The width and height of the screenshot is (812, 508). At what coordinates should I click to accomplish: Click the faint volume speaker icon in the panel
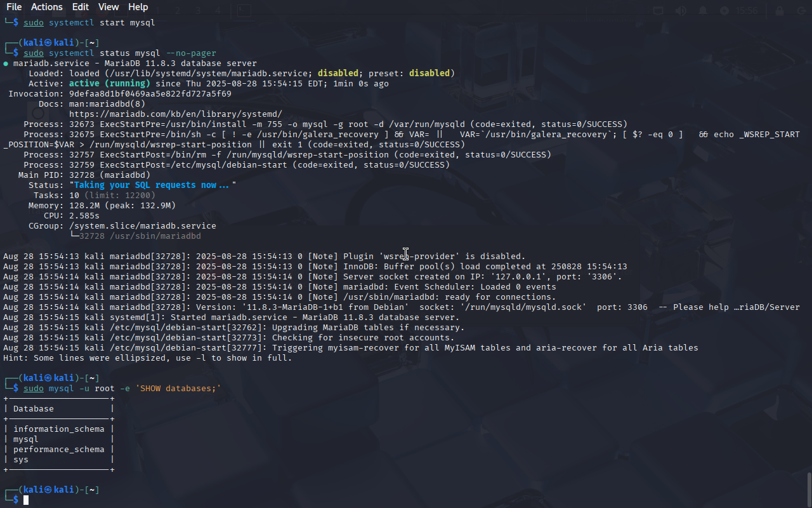coord(681,11)
